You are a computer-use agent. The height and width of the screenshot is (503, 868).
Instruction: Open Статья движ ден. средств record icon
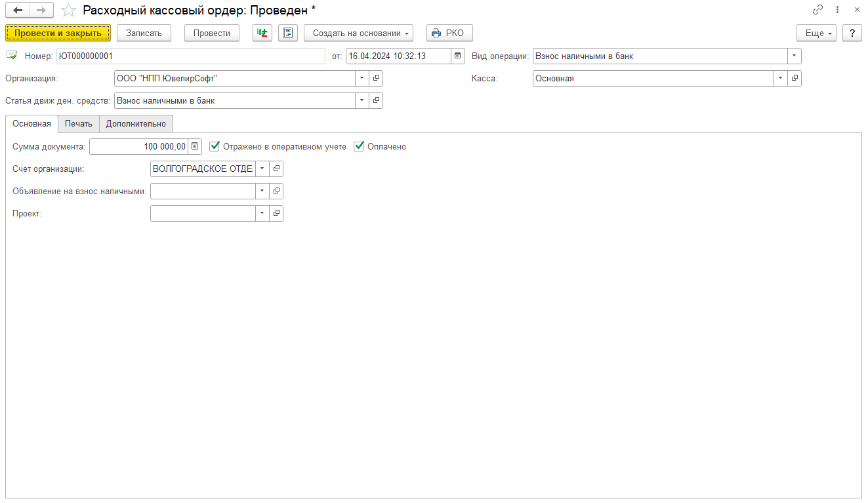click(x=376, y=100)
